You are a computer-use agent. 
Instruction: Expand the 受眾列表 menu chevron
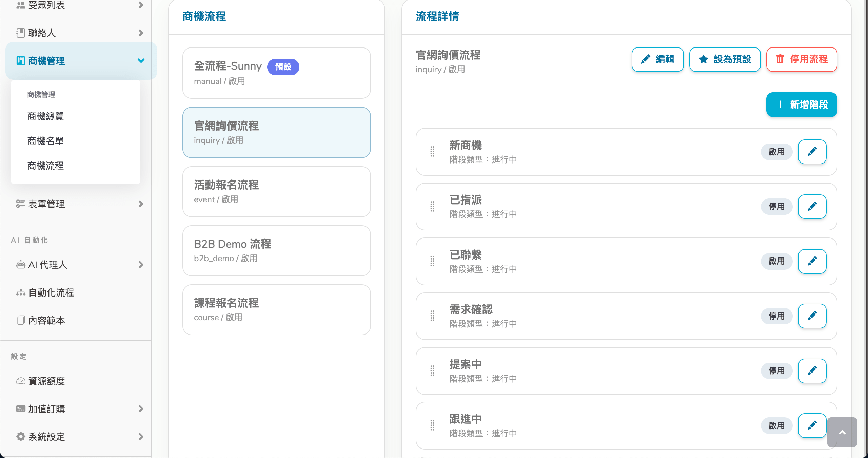pos(141,5)
